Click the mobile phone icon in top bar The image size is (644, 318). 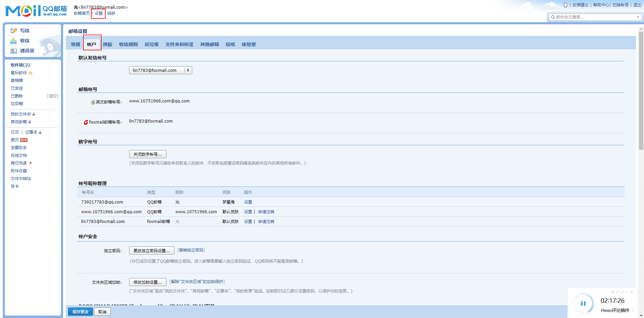coord(566,5)
